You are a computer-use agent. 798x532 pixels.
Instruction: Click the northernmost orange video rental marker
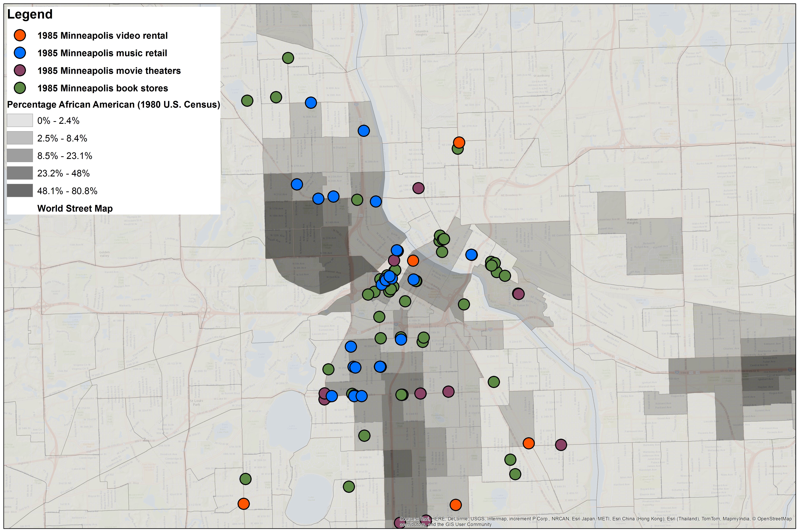(459, 142)
